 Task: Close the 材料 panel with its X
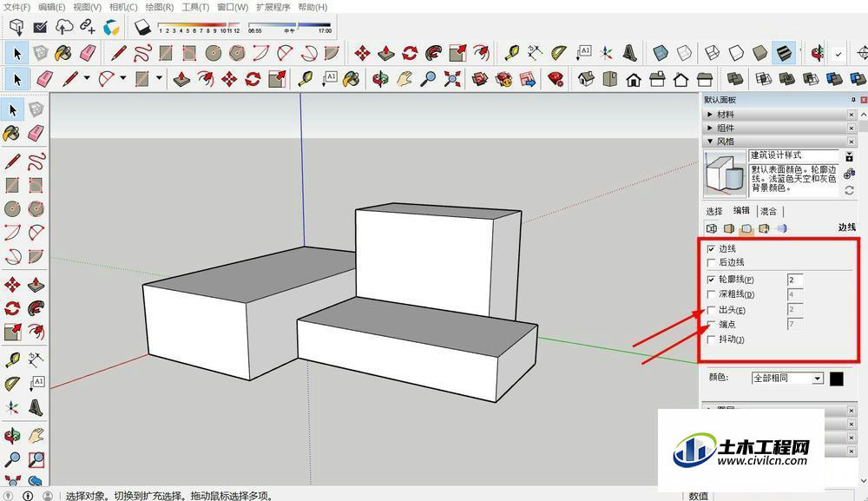pos(852,114)
